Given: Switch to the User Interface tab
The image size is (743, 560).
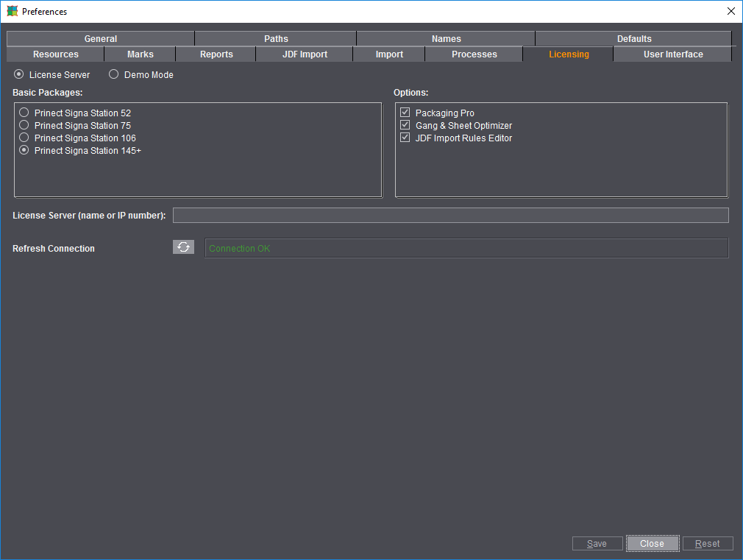Looking at the screenshot, I should pyautogui.click(x=673, y=54).
